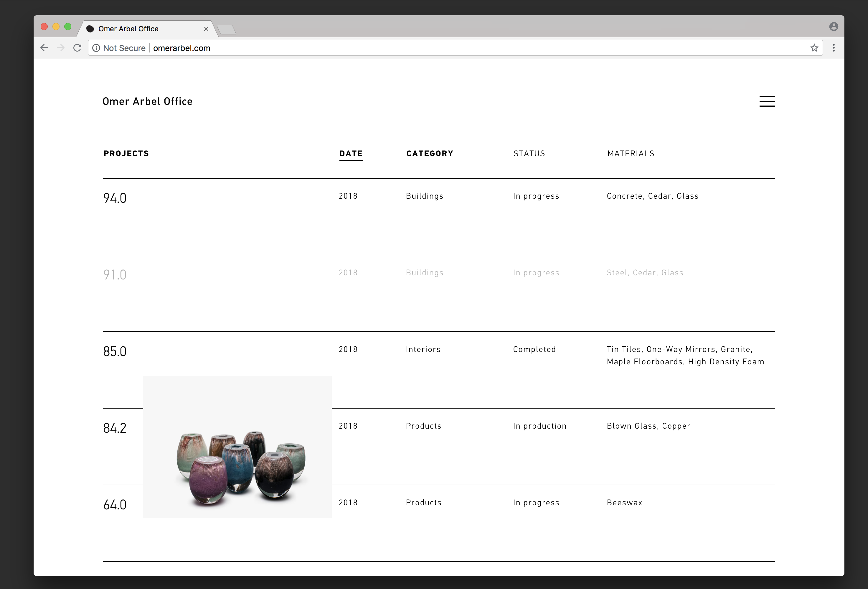Viewport: 868px width, 589px height.
Task: Click 'Blown Glass, Copper' materials text
Action: (648, 426)
